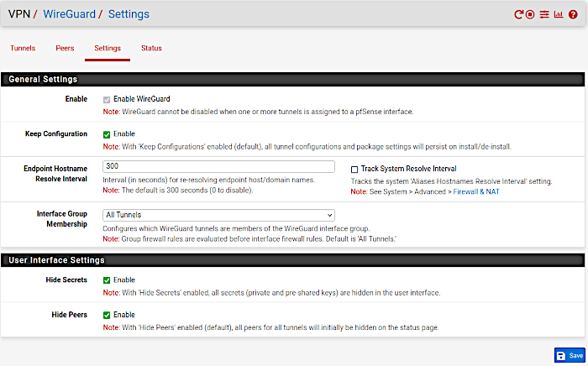Follow the Firewall & NAT link
588x366 pixels.
coord(477,192)
